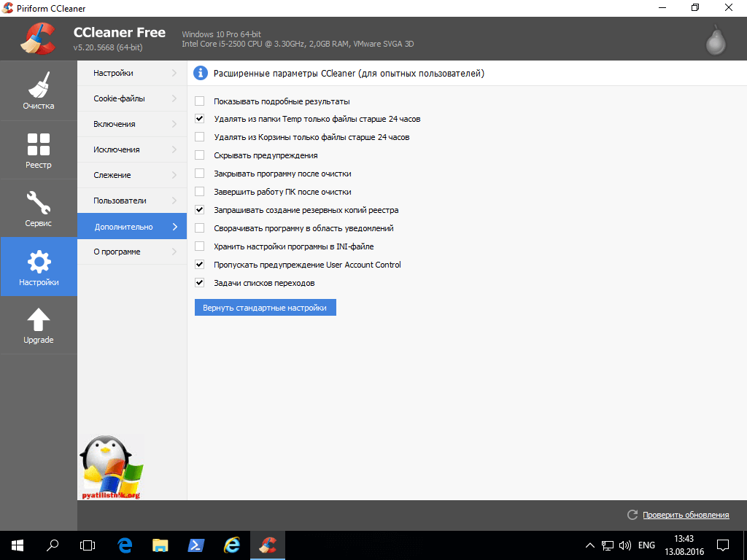Open PowerShell from the taskbar
Screen dimensions: 747x560
(x=196, y=545)
